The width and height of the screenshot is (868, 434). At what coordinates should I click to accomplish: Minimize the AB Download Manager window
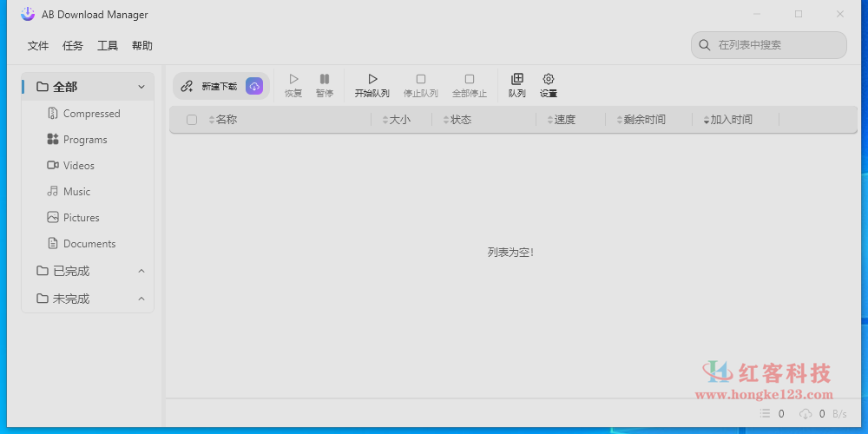pyautogui.click(x=757, y=15)
